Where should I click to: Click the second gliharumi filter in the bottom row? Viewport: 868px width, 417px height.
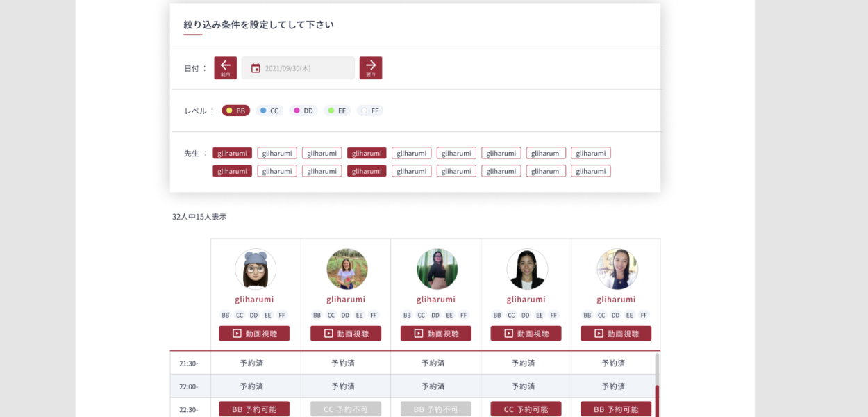(276, 170)
